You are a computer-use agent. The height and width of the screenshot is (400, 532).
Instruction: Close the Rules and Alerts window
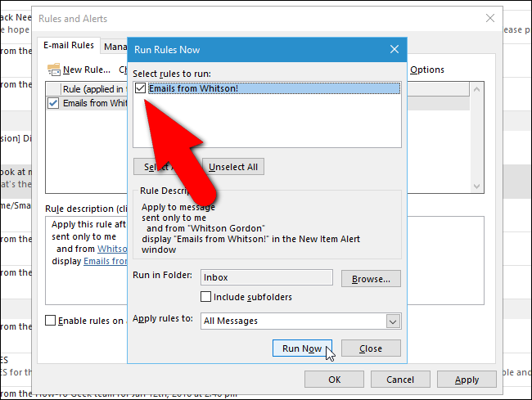(x=490, y=18)
